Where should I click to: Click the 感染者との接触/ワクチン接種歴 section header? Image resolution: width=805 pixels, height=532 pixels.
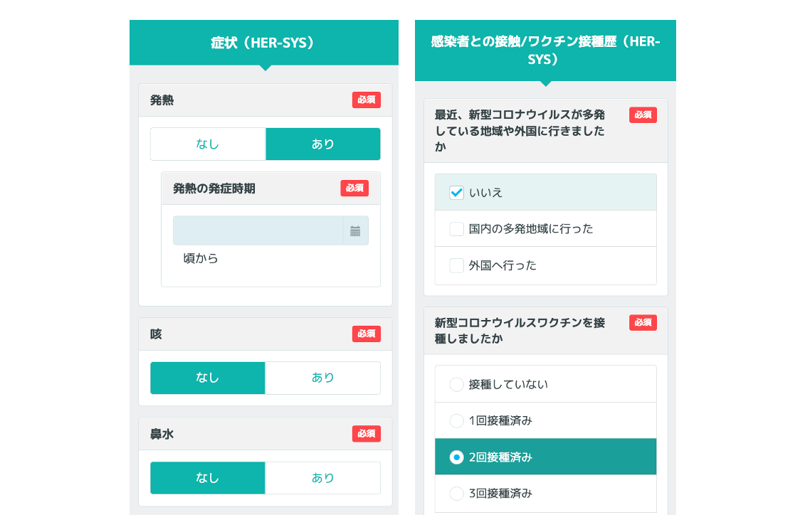[x=545, y=50]
